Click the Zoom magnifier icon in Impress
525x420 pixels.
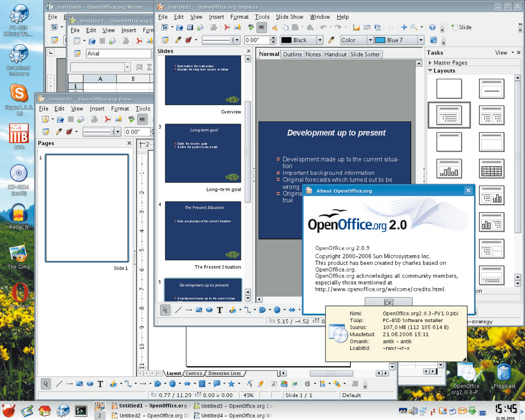point(414,27)
